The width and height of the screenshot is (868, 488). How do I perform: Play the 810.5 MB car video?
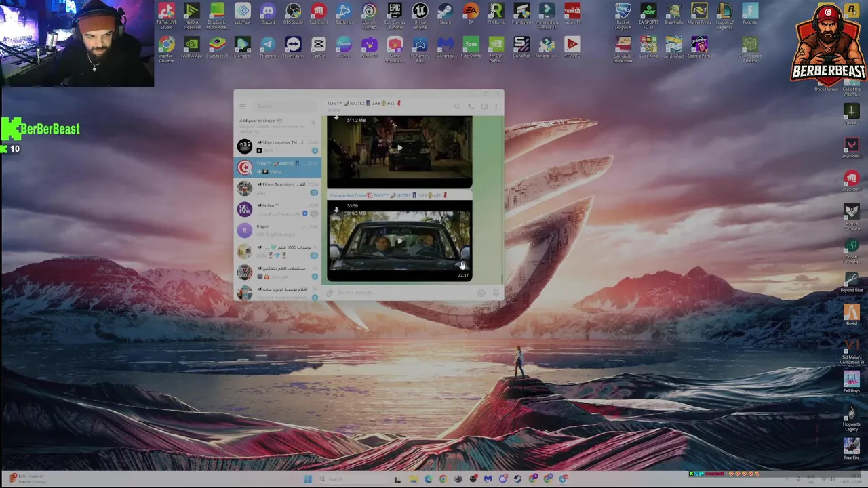click(399, 241)
